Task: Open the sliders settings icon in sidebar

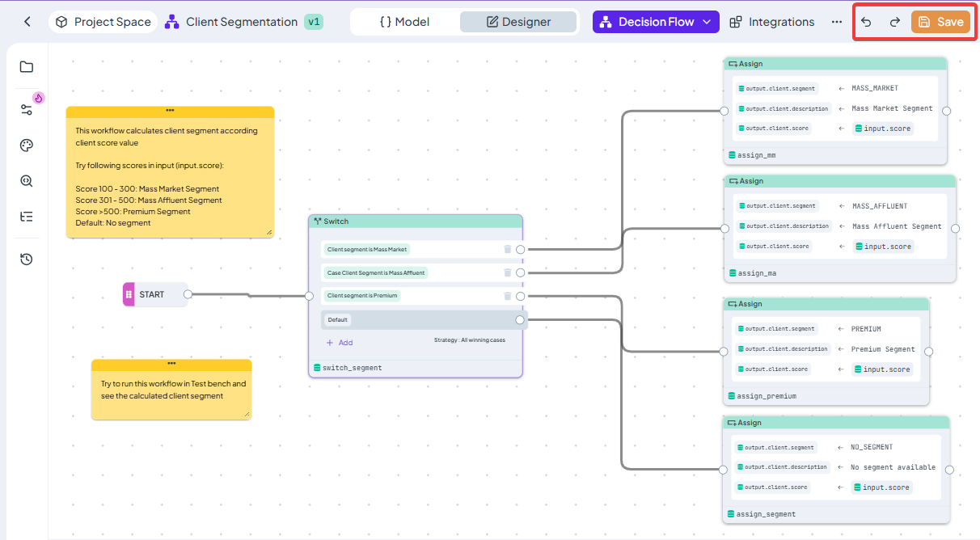Action: (x=27, y=109)
